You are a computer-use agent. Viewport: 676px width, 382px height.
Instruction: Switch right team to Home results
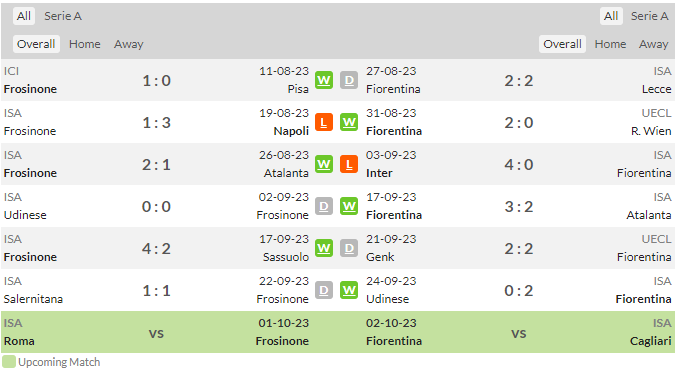(610, 44)
